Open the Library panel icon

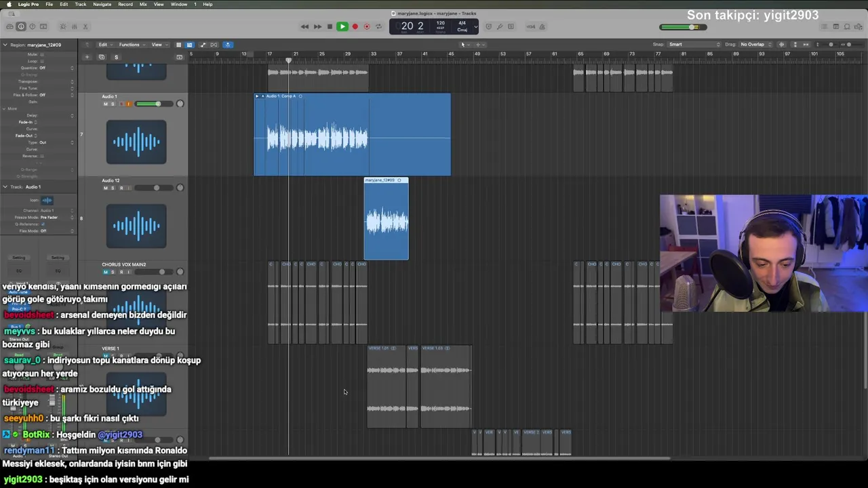(9, 26)
